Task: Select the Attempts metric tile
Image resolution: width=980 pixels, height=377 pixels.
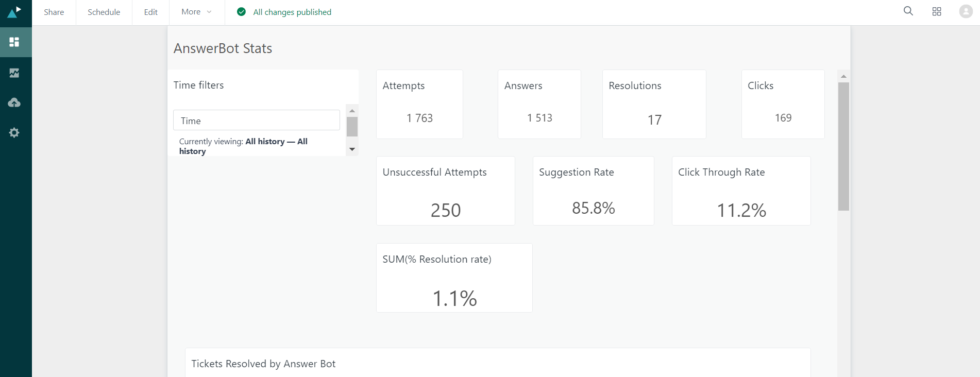Action: click(419, 104)
